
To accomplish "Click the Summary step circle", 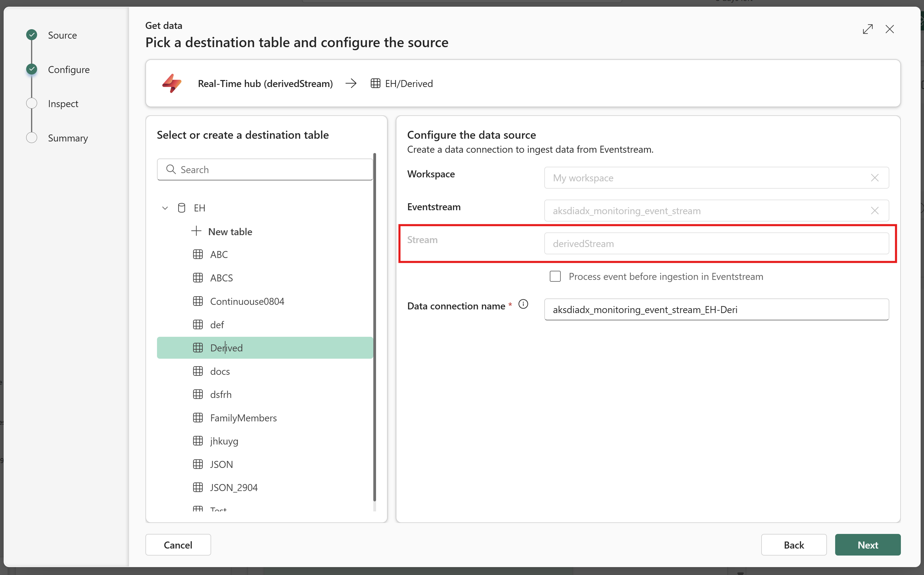I will [32, 138].
